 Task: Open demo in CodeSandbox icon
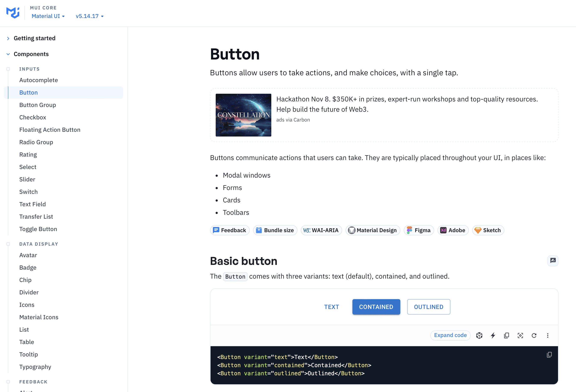tap(479, 335)
